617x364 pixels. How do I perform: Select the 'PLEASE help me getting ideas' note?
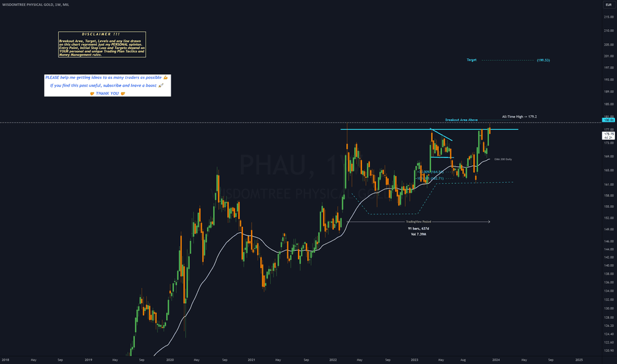pyautogui.click(x=107, y=85)
